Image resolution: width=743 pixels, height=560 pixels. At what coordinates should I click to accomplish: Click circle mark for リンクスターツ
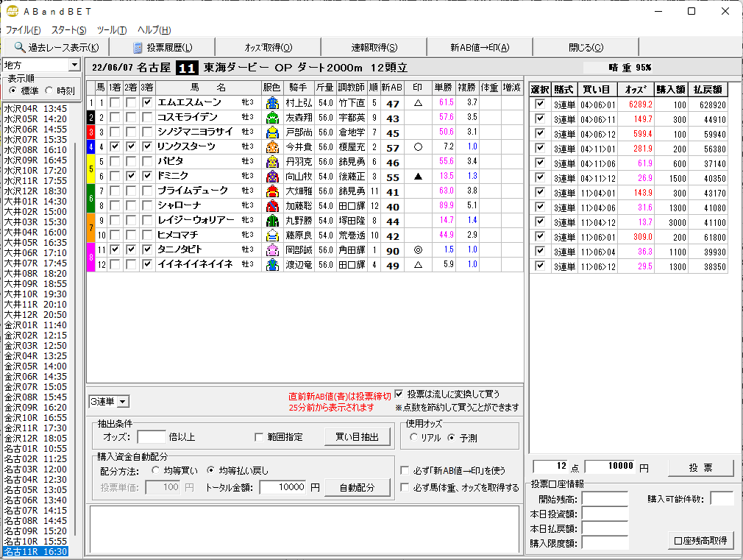418,147
